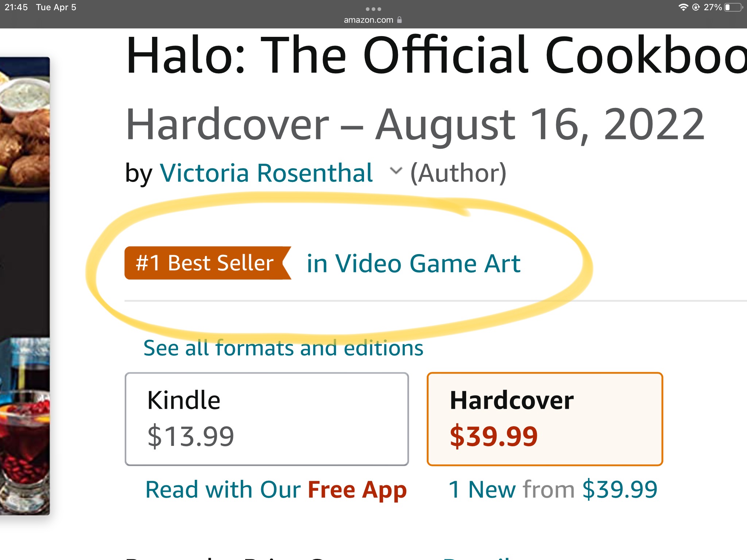Click 1 New from $39.99 link
This screenshot has width=747, height=560.
553,489
